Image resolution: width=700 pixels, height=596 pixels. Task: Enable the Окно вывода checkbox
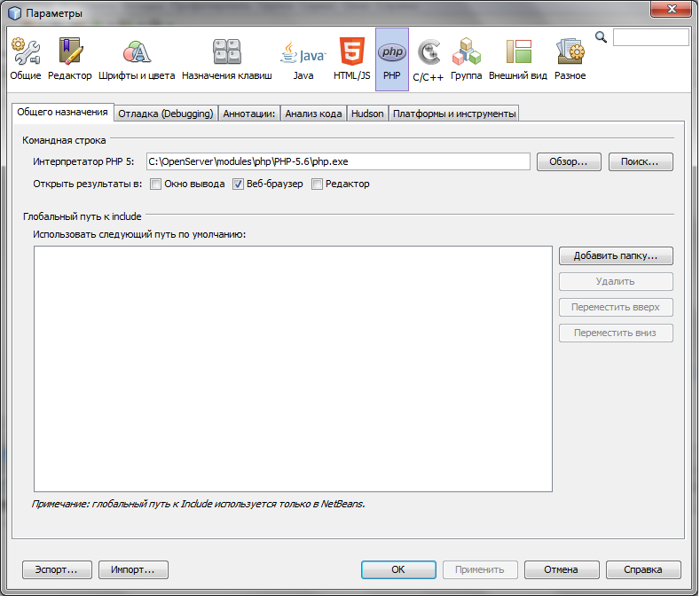[x=155, y=184]
